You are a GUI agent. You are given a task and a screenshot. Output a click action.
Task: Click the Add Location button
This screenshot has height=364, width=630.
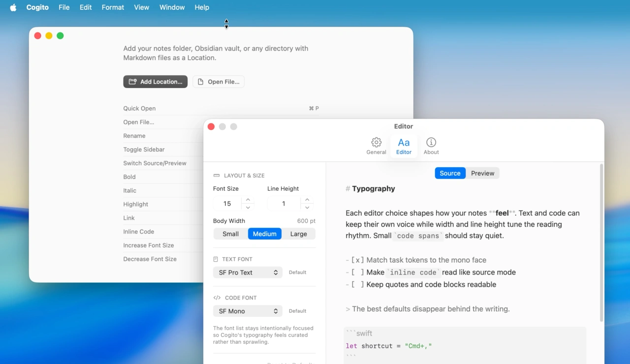155,82
